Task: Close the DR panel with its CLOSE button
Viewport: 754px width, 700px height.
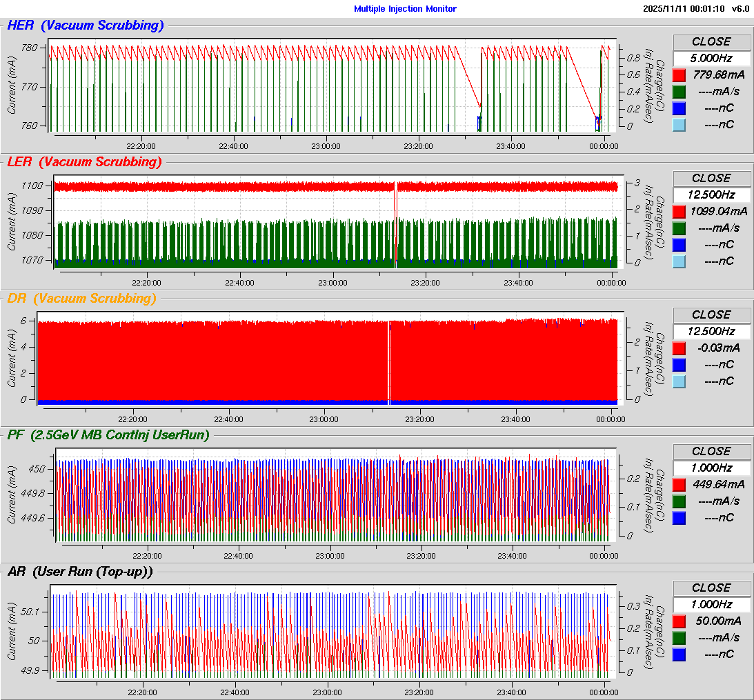Action: point(711,315)
